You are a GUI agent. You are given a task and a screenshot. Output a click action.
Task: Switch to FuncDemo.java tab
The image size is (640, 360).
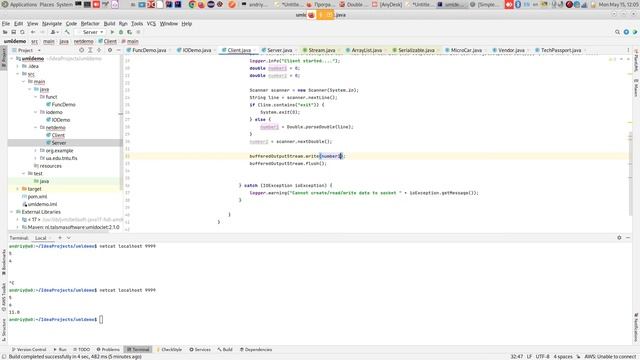coord(149,50)
